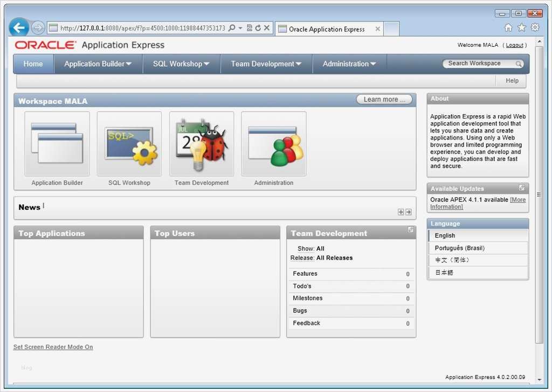Click the Feedback row in Team Development
This screenshot has width=552, height=392.
tap(351, 323)
